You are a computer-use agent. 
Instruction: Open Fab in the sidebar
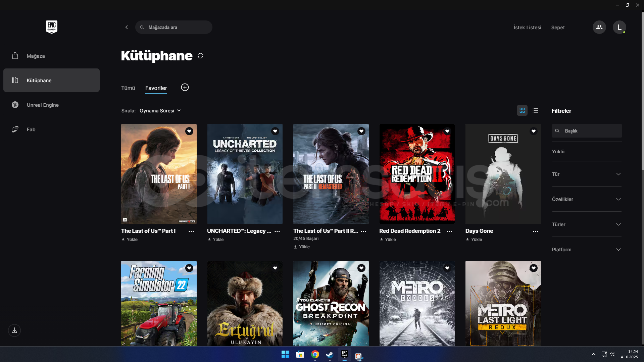coord(51,130)
